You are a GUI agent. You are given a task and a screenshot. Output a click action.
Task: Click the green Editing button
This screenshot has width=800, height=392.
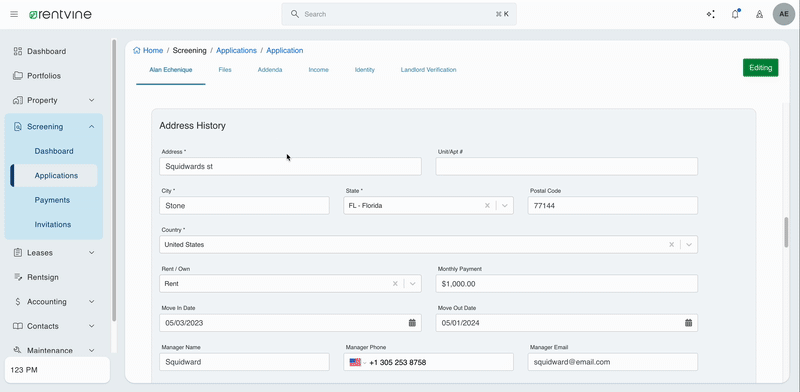761,67
